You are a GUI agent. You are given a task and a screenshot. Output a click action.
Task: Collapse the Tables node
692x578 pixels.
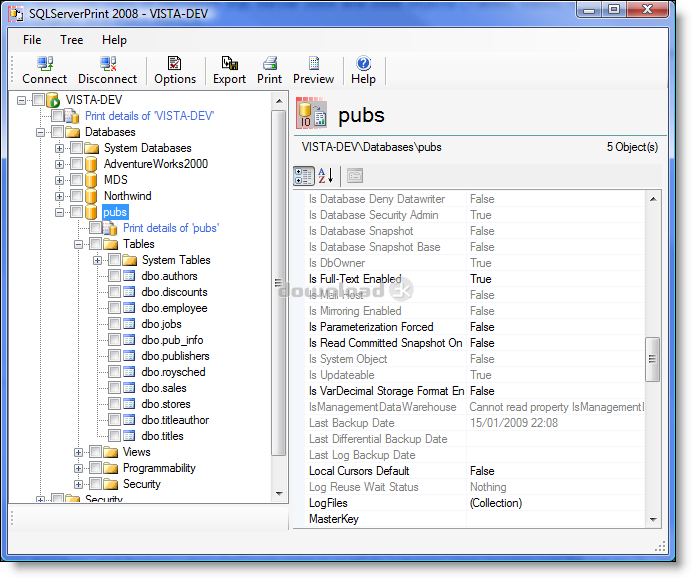pos(78,244)
